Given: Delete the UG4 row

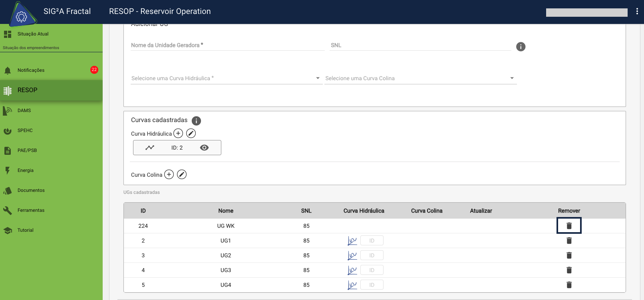Looking at the screenshot, I should [x=569, y=285].
